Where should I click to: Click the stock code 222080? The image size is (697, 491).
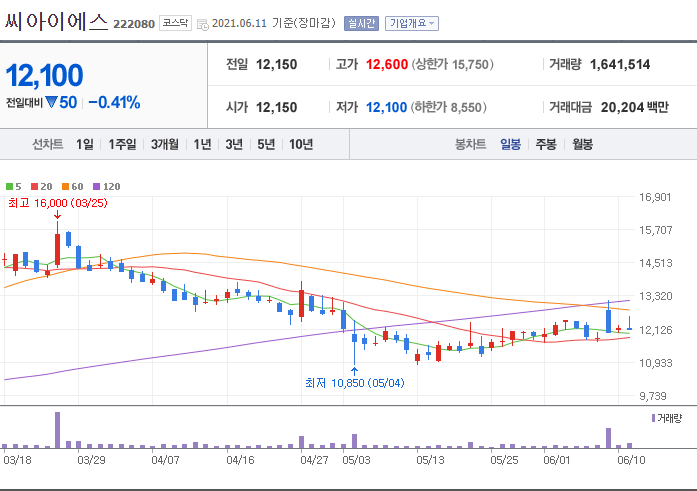pyautogui.click(x=134, y=24)
